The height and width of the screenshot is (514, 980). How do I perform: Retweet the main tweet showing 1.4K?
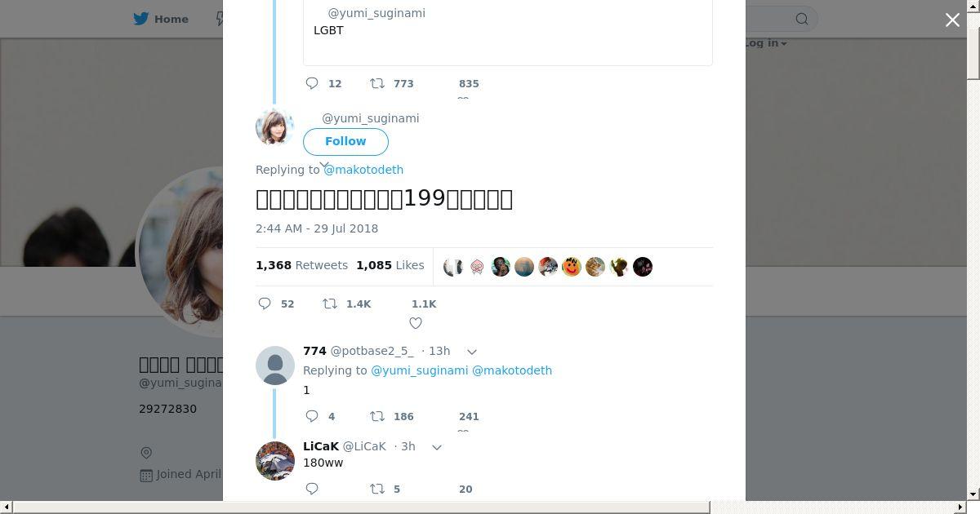(x=330, y=304)
